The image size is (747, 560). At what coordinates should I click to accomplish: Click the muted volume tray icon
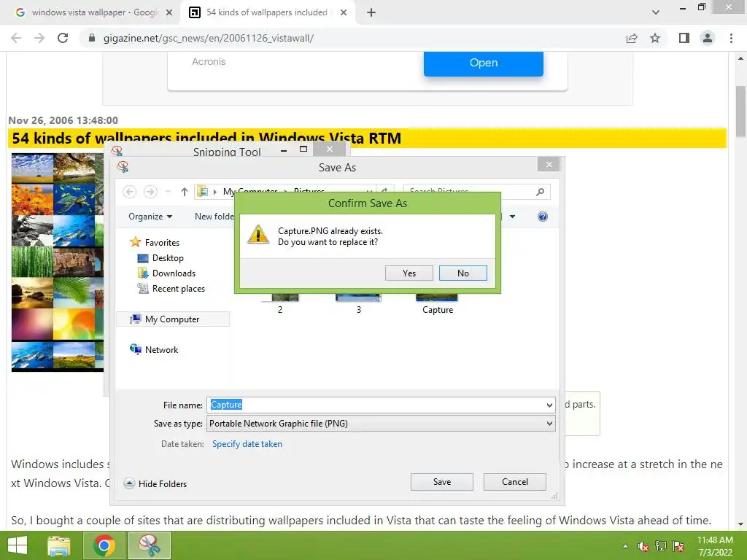pyautogui.click(x=643, y=546)
